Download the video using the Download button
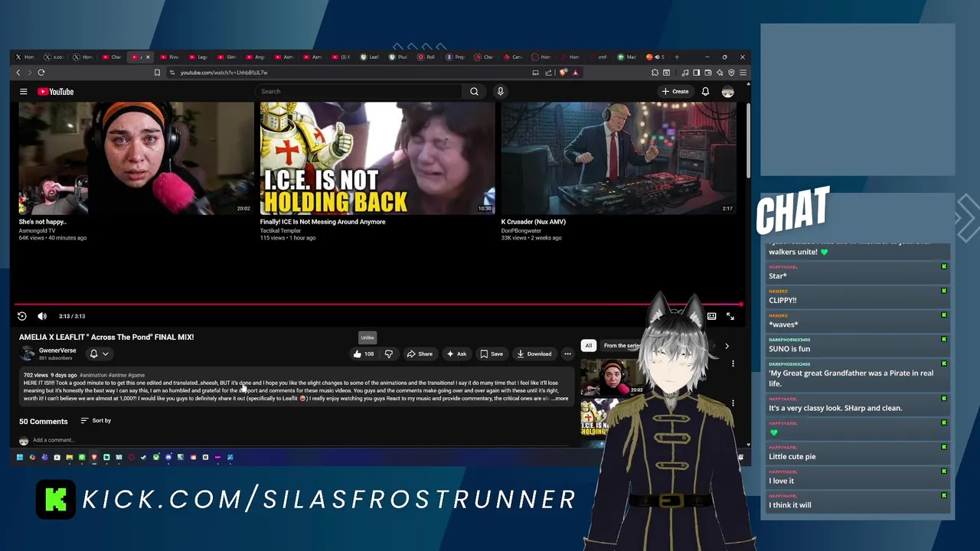Image resolution: width=980 pixels, height=551 pixels. 534,354
